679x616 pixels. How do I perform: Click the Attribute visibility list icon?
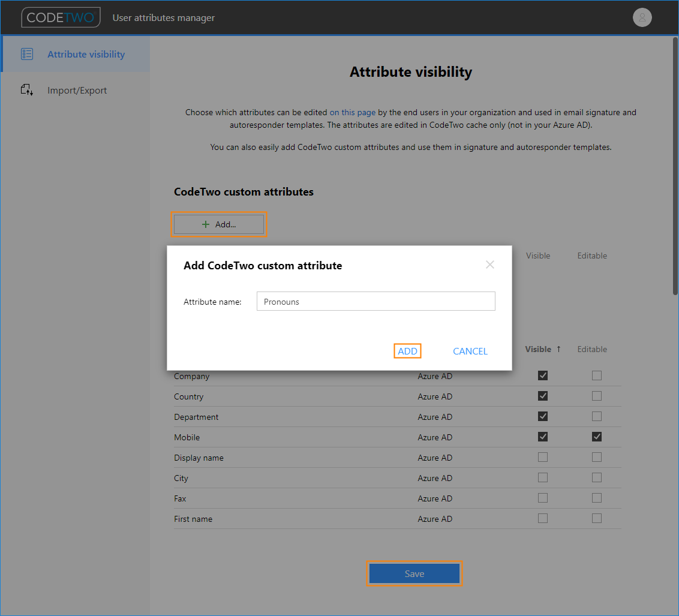pyautogui.click(x=27, y=54)
